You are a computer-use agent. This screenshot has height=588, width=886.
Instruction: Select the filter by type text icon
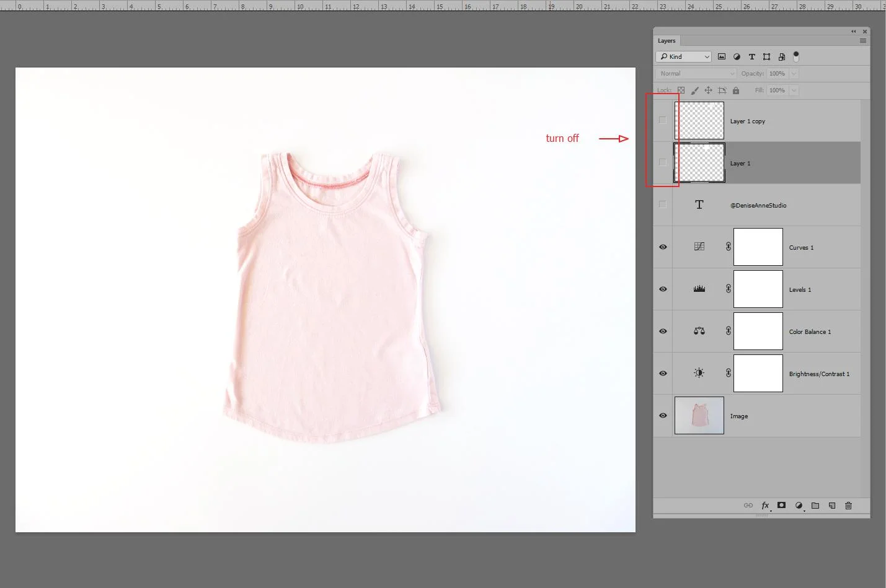pos(751,56)
